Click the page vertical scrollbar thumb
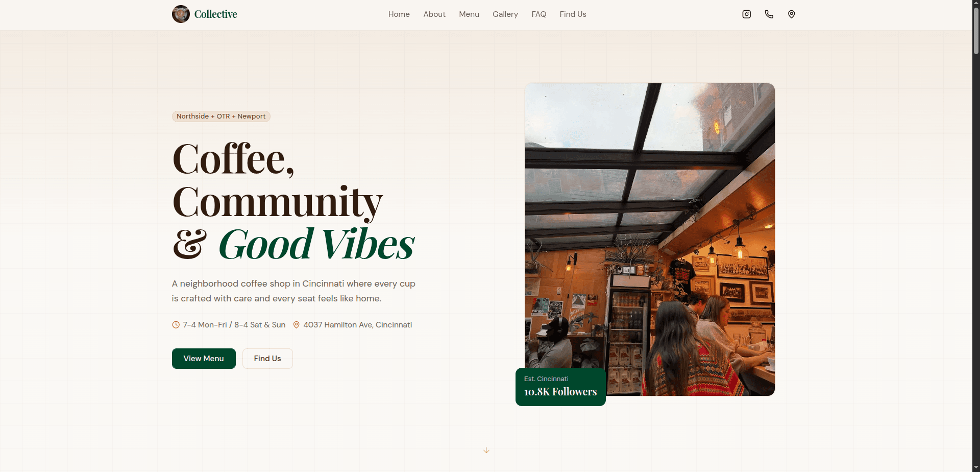Viewport: 980px width, 472px height. coord(976,30)
